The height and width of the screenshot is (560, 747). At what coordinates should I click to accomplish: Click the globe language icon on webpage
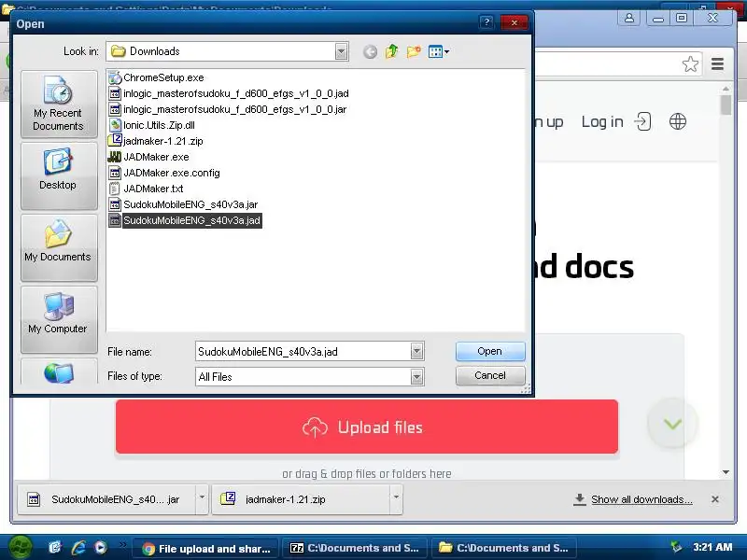(x=678, y=121)
